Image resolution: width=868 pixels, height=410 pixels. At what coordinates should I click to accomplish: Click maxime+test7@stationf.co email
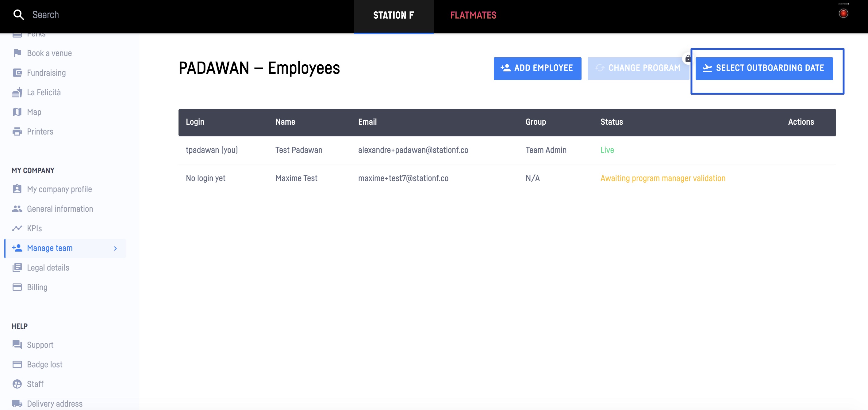403,178
